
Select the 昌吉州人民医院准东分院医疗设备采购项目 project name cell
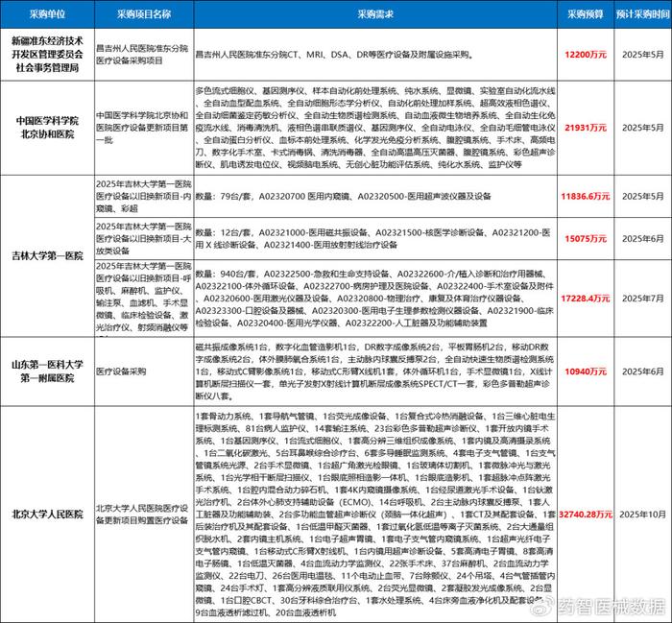[x=144, y=55]
